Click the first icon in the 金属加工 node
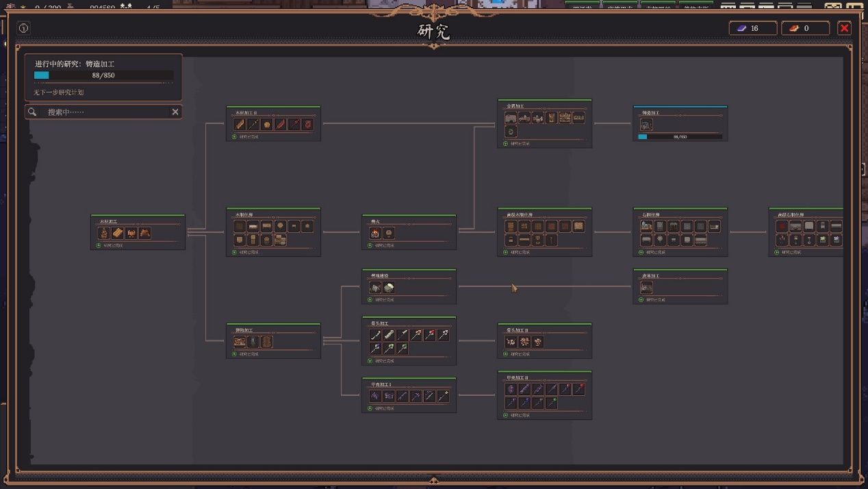The width and height of the screenshot is (868, 489). [x=511, y=118]
